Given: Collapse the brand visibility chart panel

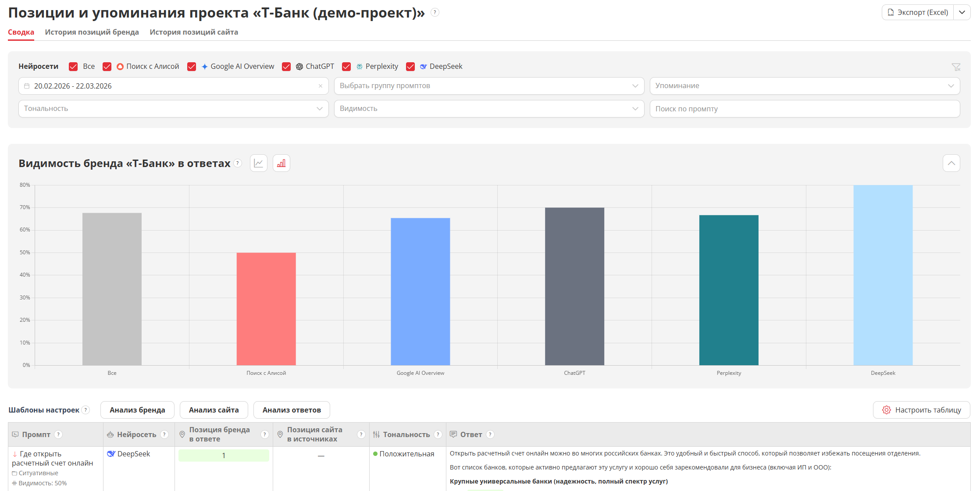Looking at the screenshot, I should point(951,163).
